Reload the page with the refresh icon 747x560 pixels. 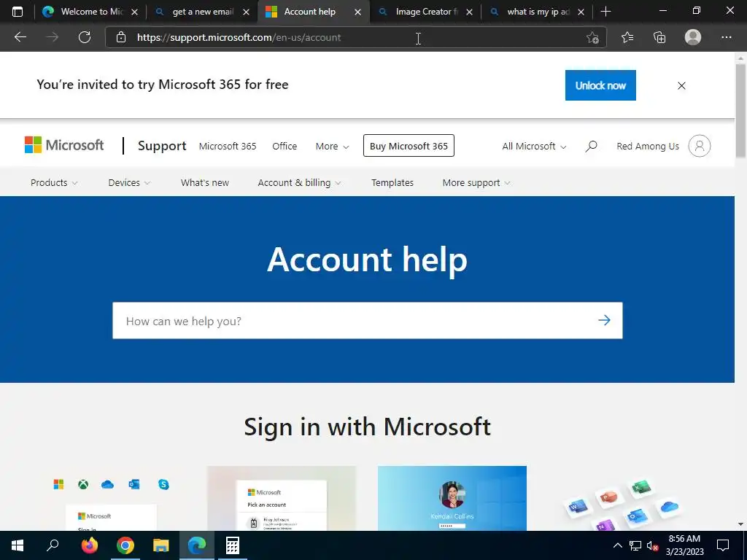pyautogui.click(x=85, y=37)
